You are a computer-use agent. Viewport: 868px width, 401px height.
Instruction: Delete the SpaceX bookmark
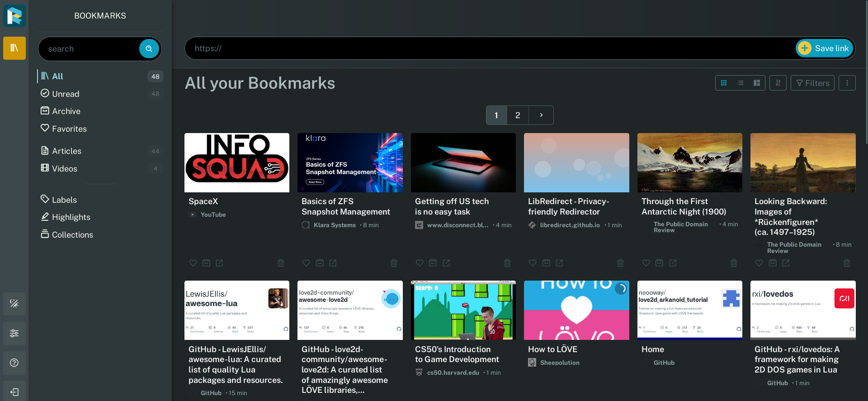[281, 263]
